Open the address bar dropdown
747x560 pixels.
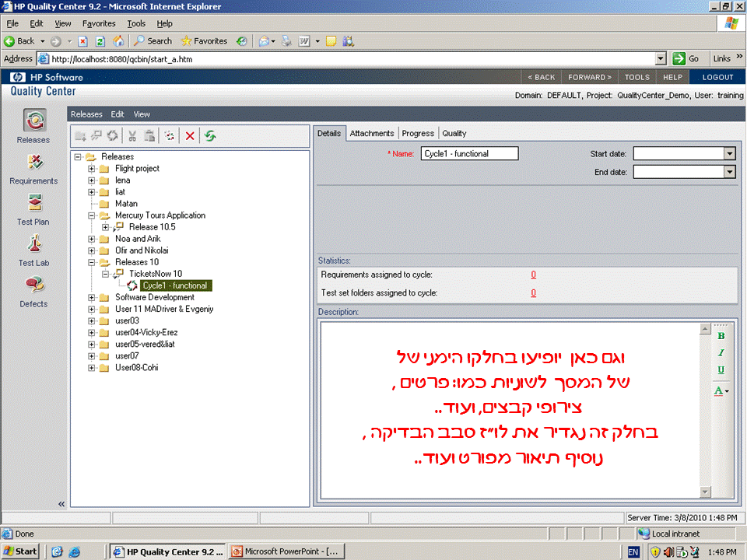(661, 59)
